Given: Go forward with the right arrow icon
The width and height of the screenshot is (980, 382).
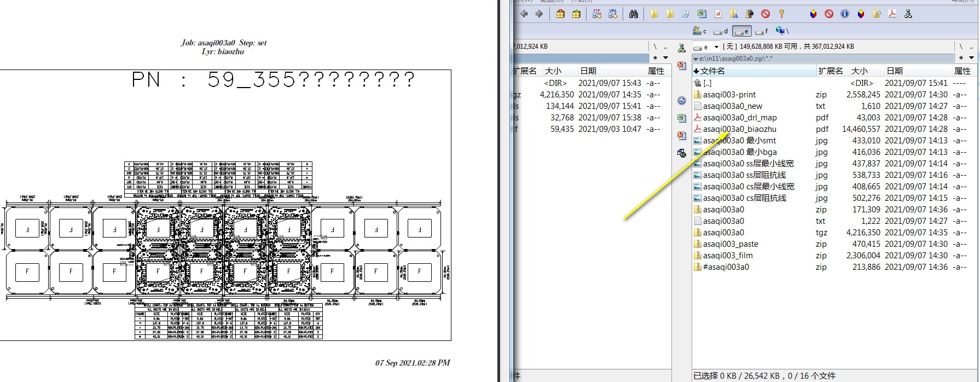Looking at the screenshot, I should click(540, 14).
